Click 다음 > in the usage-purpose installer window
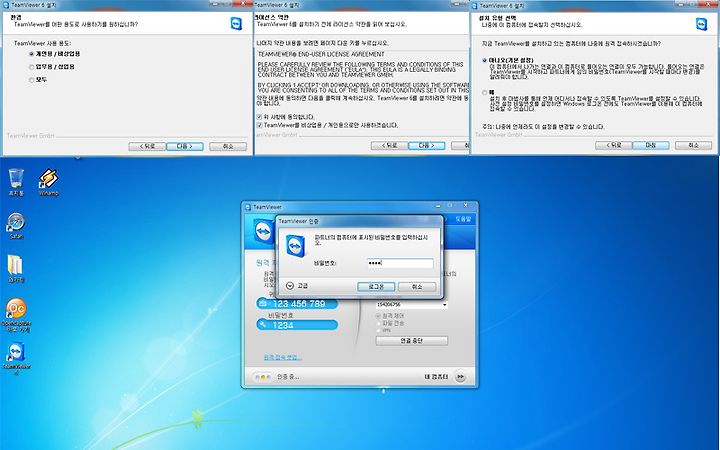The height and width of the screenshot is (450, 720). coord(185,146)
